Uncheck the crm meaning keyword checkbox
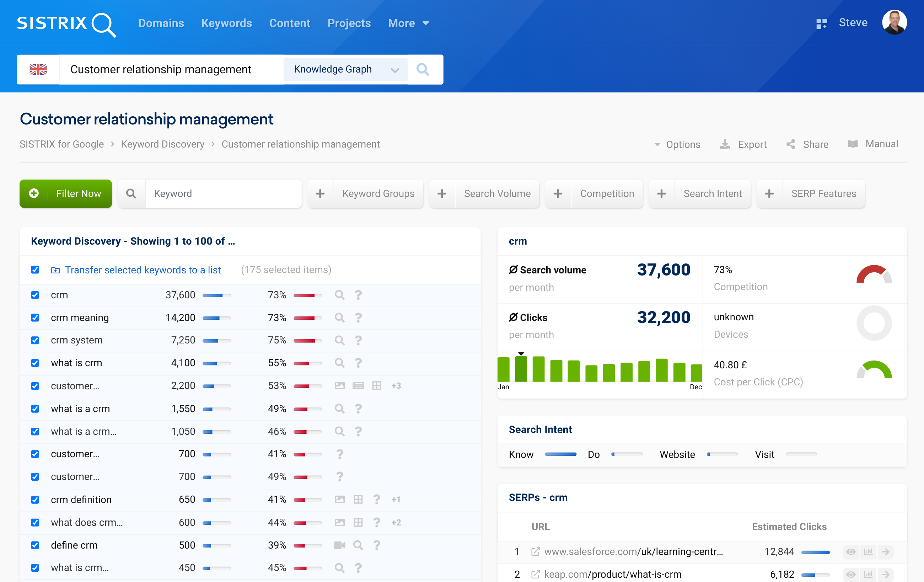 (35, 317)
